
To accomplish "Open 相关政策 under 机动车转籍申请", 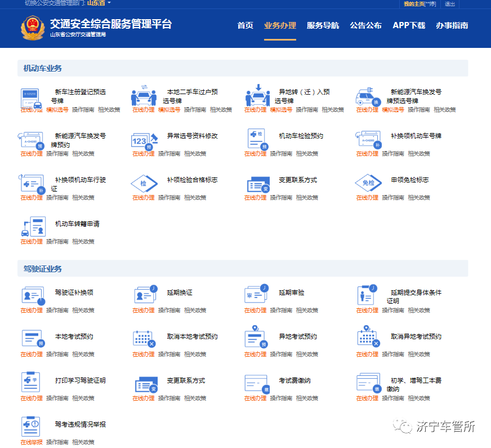I will click(x=83, y=242).
